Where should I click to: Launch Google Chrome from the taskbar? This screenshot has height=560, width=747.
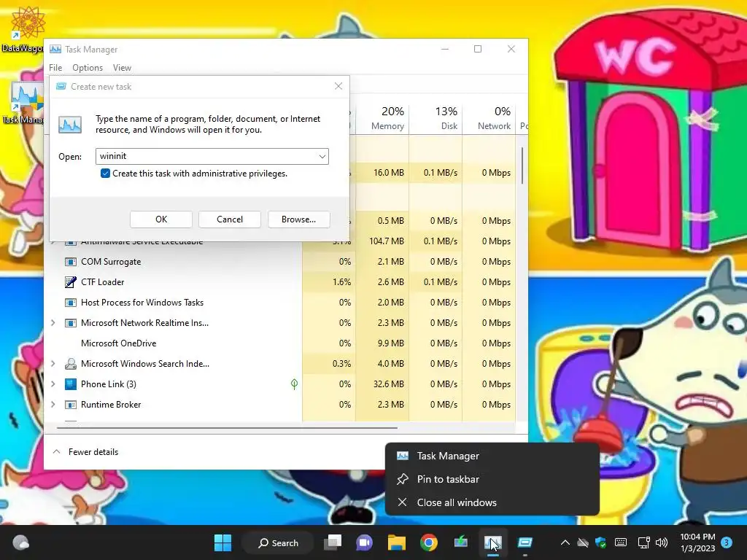[429, 542]
